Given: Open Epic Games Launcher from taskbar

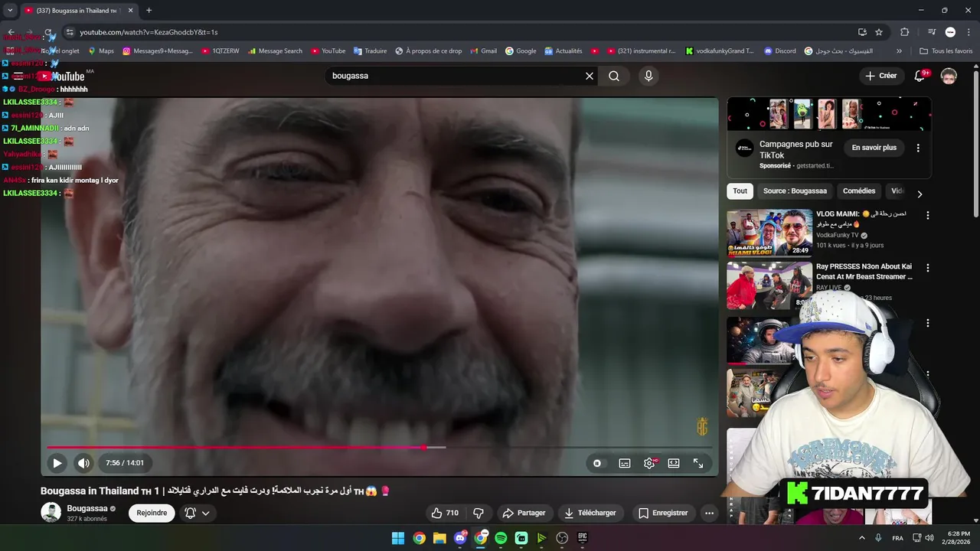Looking at the screenshot, I should [x=583, y=538].
